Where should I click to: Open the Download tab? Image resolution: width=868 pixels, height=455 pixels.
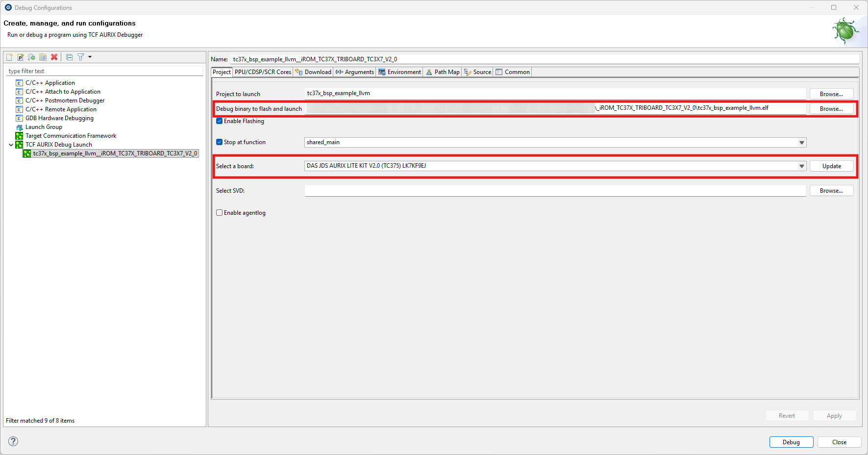313,72
